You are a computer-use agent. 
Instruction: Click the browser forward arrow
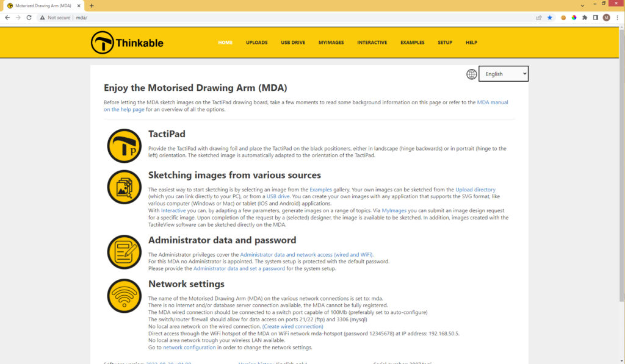(18, 18)
